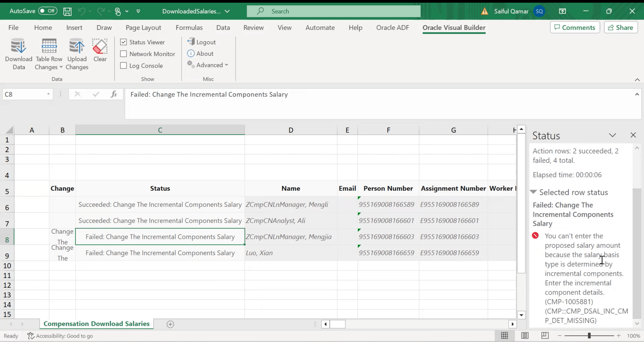Click the Share button

(621, 28)
